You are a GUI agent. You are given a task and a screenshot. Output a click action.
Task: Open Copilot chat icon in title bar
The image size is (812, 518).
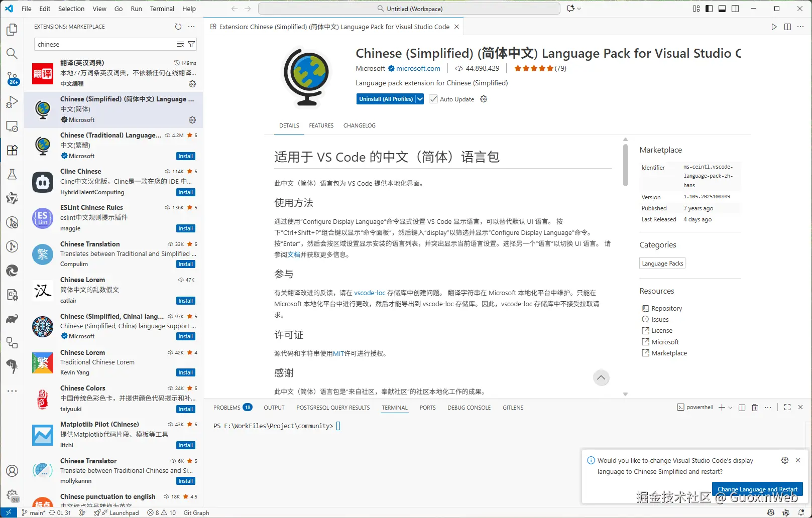tap(570, 9)
